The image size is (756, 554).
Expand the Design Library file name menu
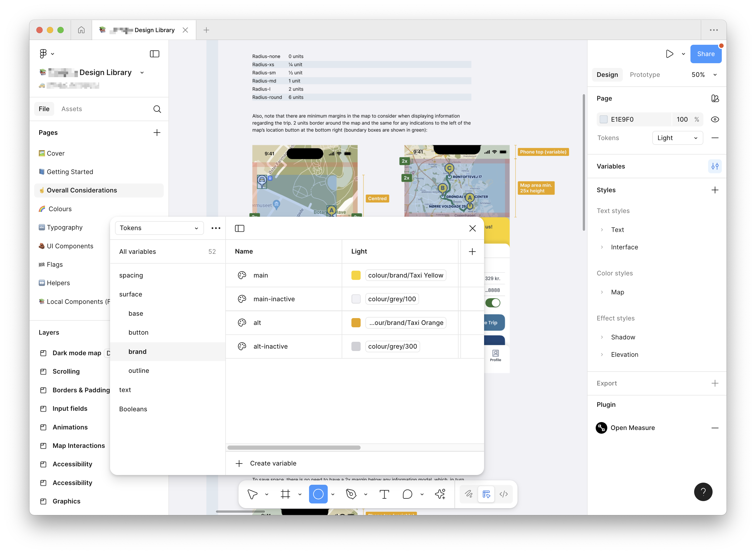coord(142,72)
